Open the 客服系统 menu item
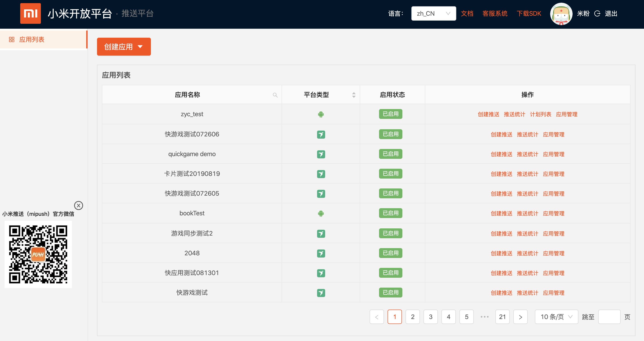The image size is (644, 341). pos(495,14)
